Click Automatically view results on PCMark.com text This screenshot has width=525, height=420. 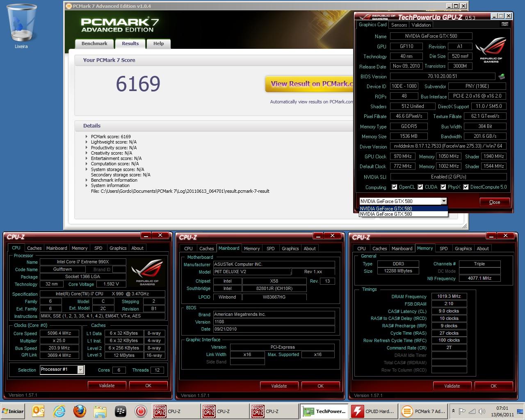311,102
